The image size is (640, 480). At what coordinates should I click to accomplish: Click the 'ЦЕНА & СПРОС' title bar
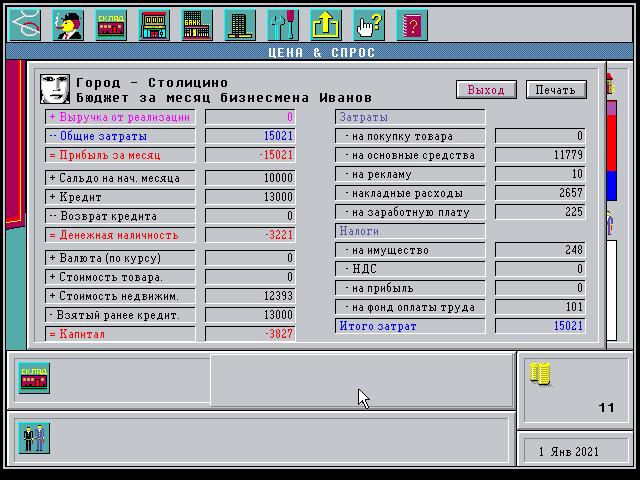pos(320,52)
